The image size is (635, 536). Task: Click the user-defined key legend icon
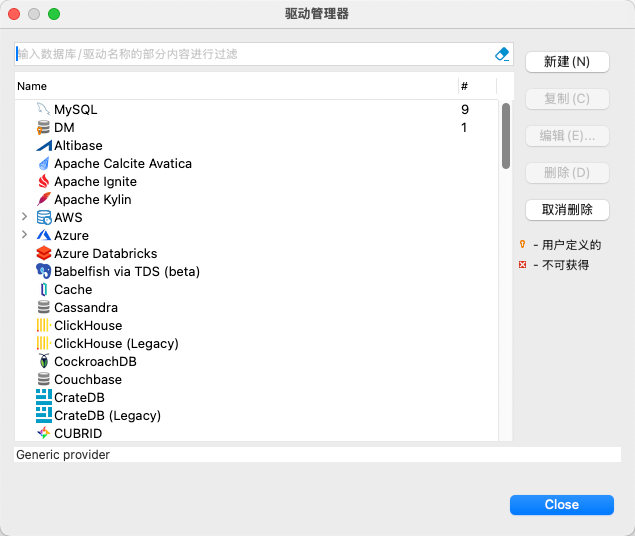point(522,244)
